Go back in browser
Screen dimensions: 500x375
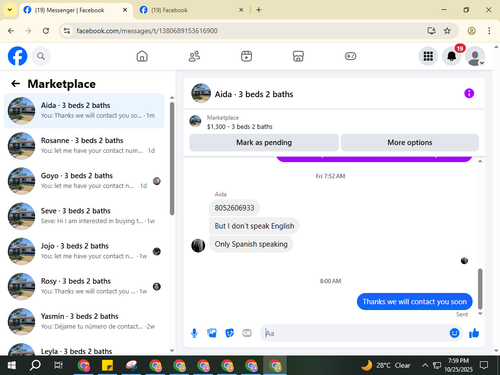[11, 31]
